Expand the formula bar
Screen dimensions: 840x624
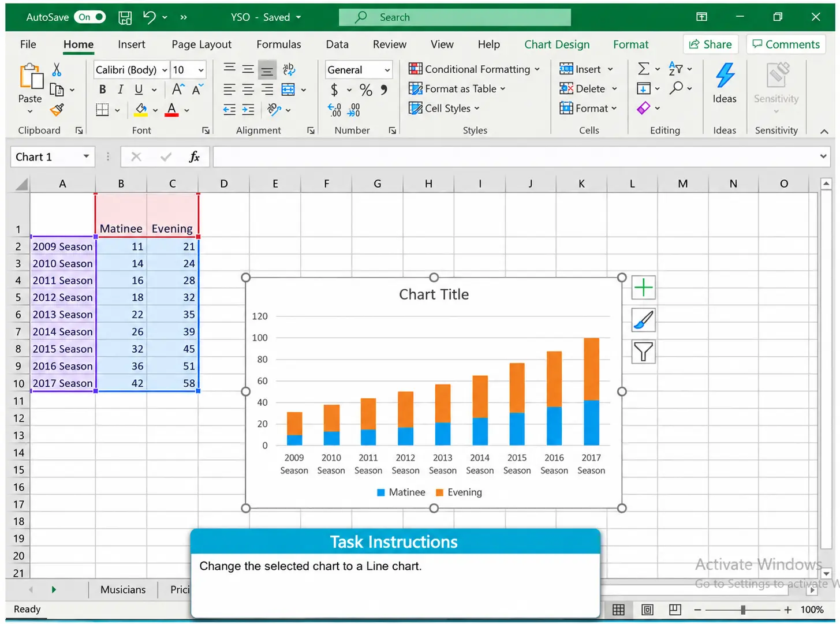[823, 156]
